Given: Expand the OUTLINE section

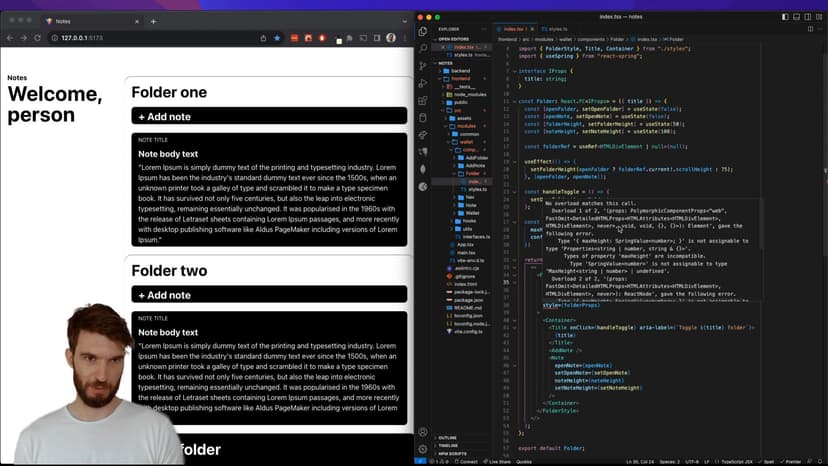Looking at the screenshot, I should [447, 438].
